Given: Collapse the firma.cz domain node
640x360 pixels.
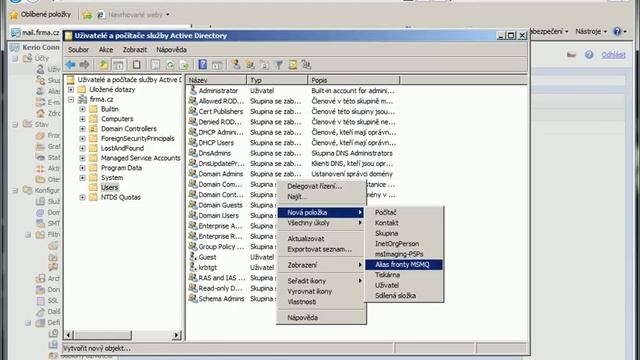Looking at the screenshot, I should click(x=71, y=99).
